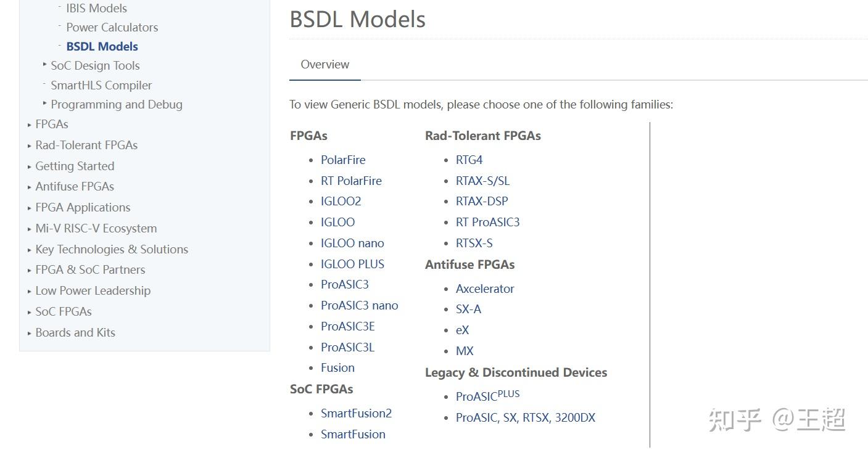Open SmartHLS Compiler sidebar item
Screen dimensions: 868x455
pyautogui.click(x=101, y=85)
